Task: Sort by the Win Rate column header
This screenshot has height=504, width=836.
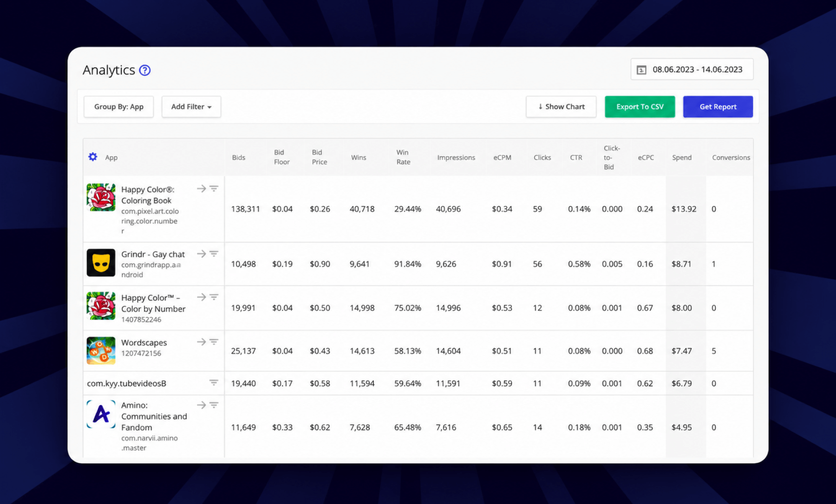Action: tap(403, 157)
